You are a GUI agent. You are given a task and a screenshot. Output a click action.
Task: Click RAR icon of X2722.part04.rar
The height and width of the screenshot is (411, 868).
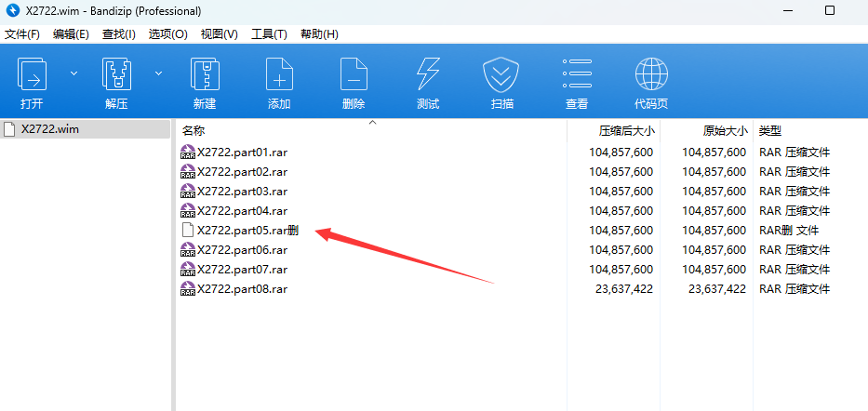pyautogui.click(x=188, y=211)
